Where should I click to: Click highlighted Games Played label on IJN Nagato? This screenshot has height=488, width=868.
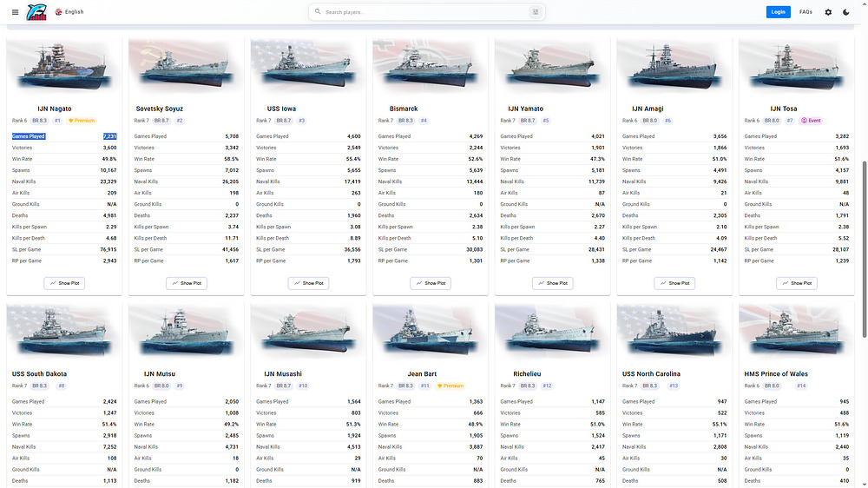coord(29,136)
